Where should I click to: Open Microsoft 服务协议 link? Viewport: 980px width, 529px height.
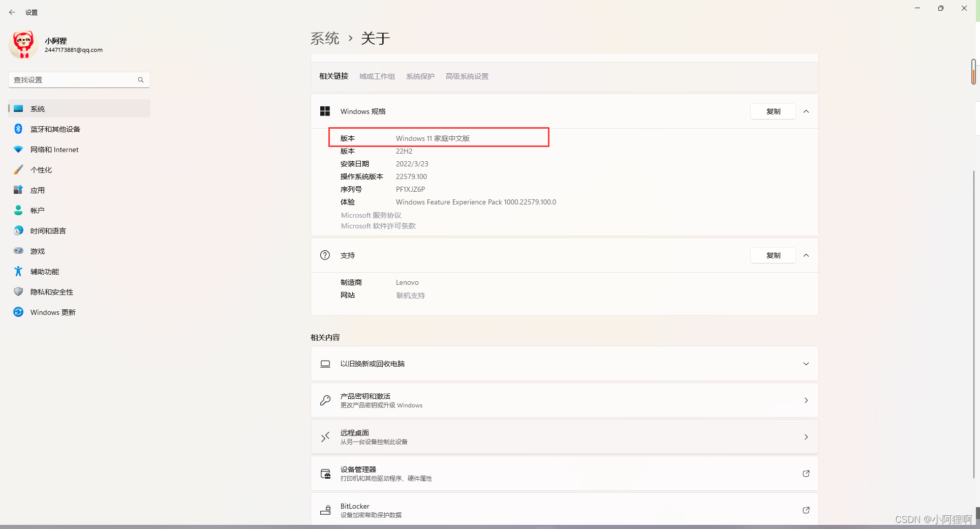371,215
